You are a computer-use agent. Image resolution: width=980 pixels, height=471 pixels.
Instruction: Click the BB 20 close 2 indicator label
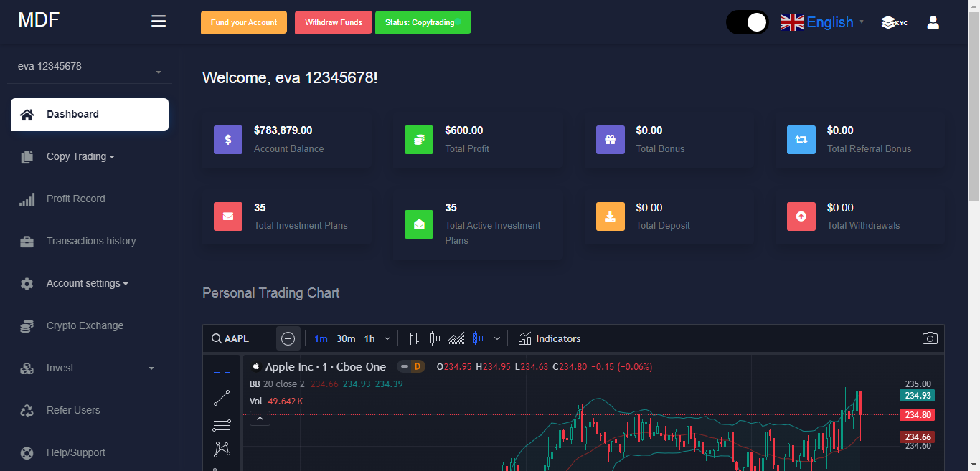coord(277,384)
